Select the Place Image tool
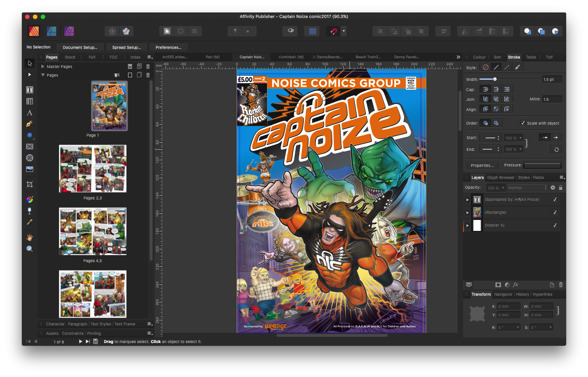The image size is (588, 377). click(x=30, y=169)
